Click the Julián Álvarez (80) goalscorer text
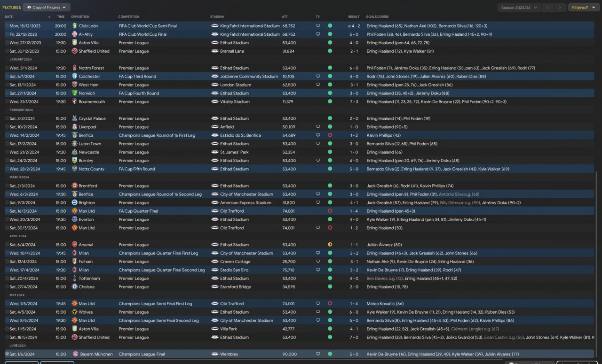This screenshot has width=602, height=364. tap(384, 245)
